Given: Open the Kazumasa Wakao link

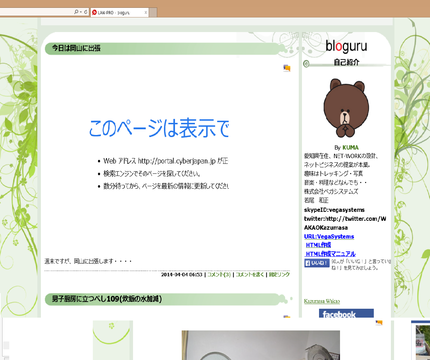Looking at the screenshot, I should 322,301.
